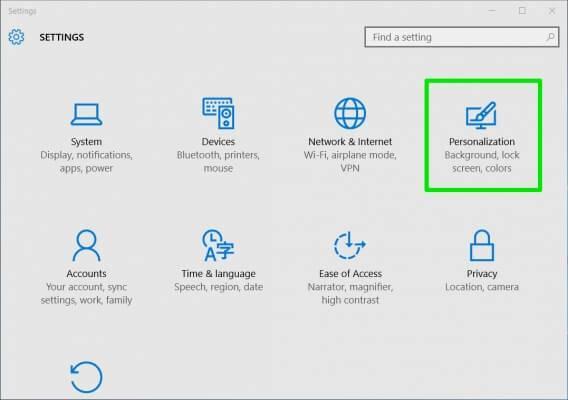Image resolution: width=568 pixels, height=400 pixels.
Task: Click the search magnifier icon
Action: coord(550,37)
